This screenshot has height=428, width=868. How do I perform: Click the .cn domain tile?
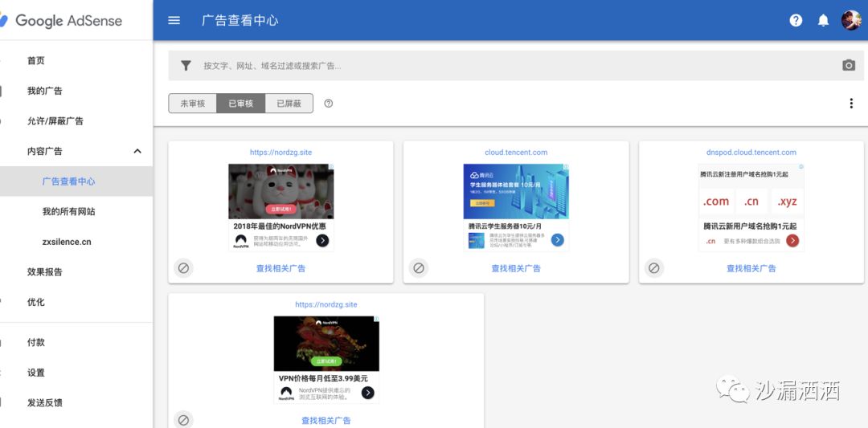751,202
